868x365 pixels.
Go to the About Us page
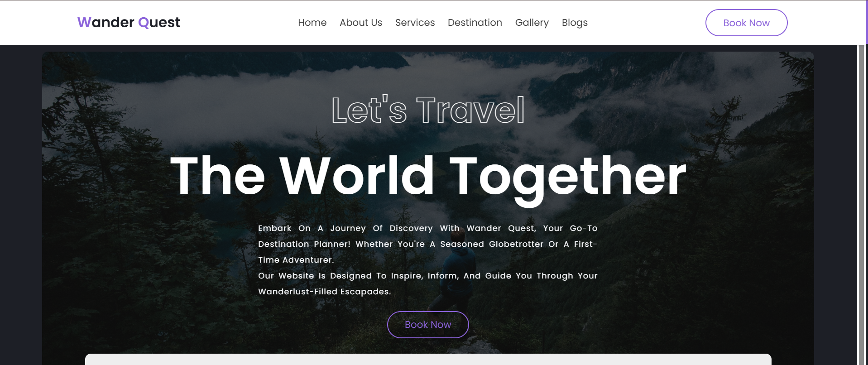(x=361, y=23)
